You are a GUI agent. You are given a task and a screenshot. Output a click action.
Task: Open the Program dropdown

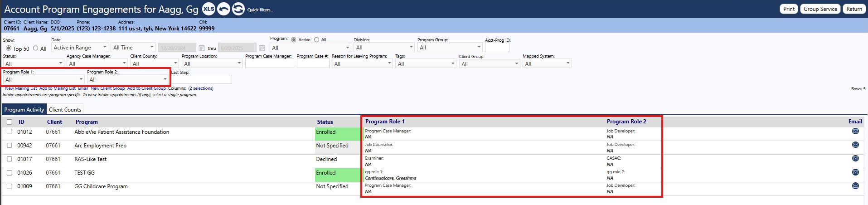[310, 48]
